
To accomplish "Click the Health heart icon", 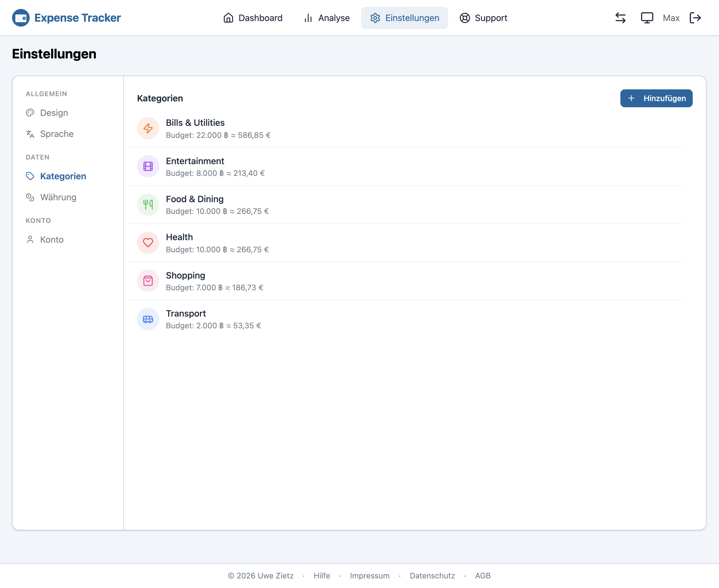I will tap(148, 242).
